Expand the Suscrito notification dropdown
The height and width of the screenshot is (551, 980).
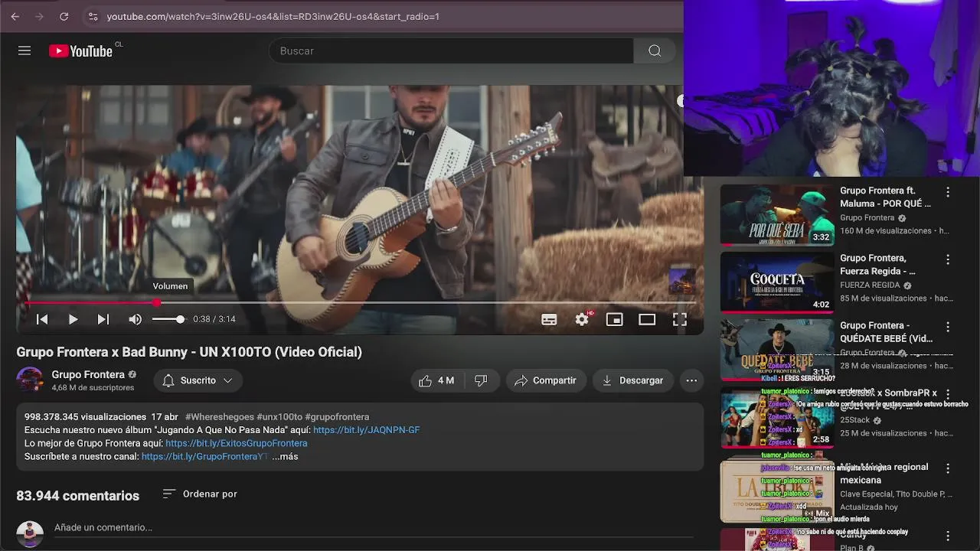[x=198, y=380]
